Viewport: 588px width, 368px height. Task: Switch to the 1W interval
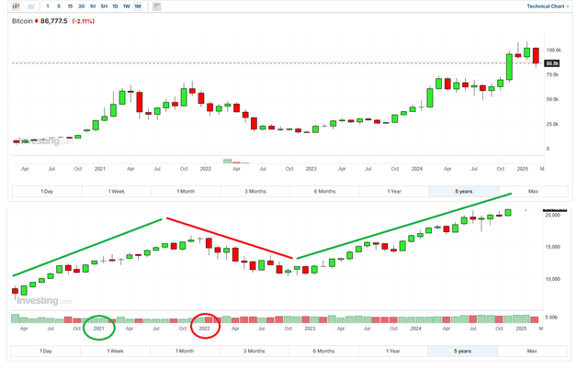[127, 6]
